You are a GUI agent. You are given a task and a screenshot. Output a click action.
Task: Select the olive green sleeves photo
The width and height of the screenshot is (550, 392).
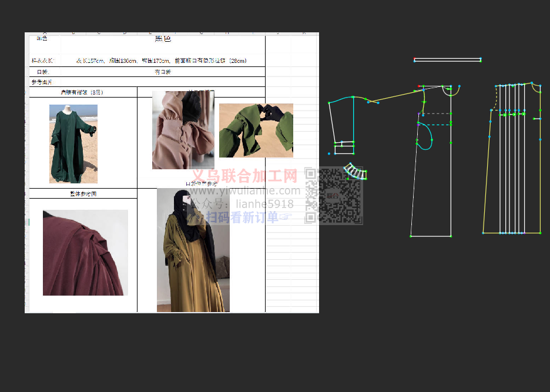click(256, 130)
